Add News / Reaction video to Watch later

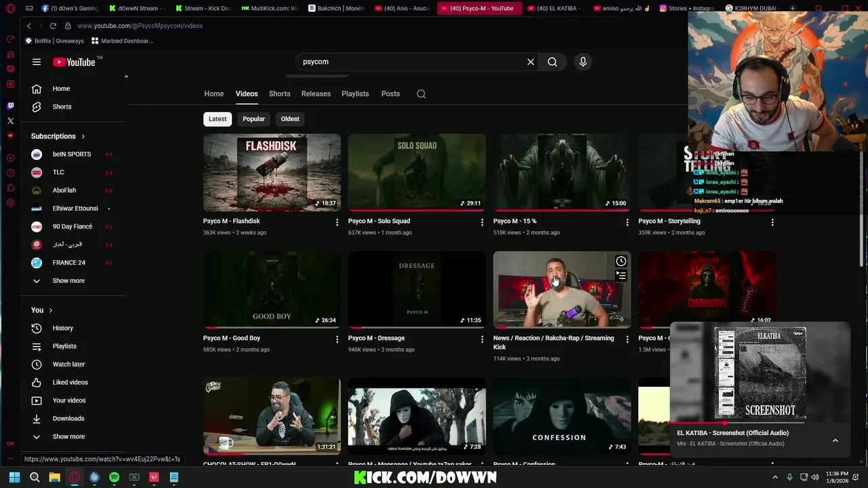click(x=620, y=262)
